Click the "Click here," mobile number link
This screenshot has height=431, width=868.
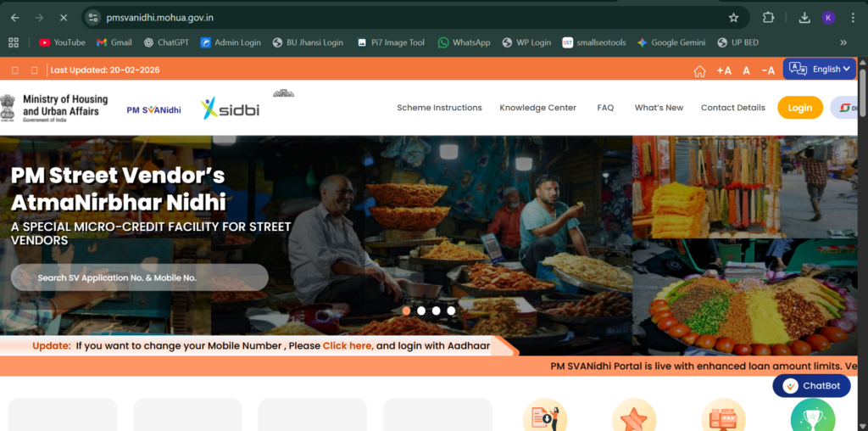tap(348, 345)
